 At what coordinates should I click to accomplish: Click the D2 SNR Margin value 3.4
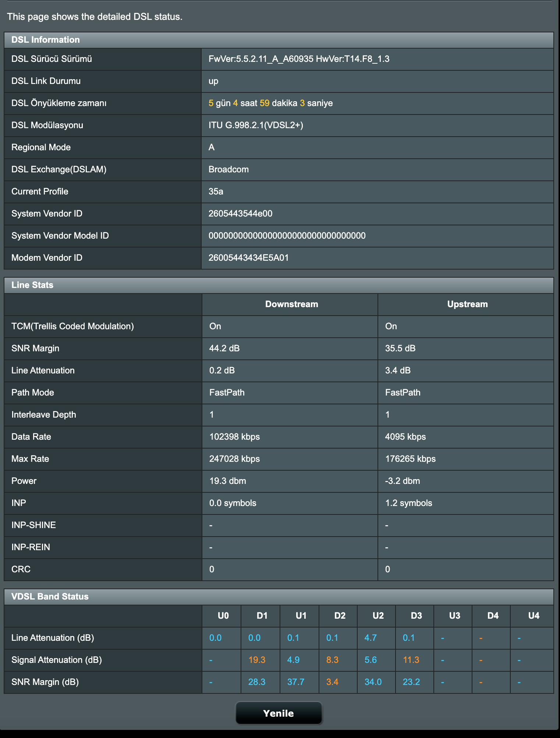click(332, 682)
